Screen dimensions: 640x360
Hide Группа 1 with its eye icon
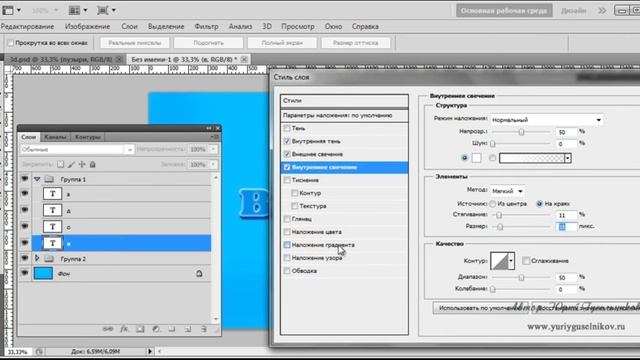24,179
